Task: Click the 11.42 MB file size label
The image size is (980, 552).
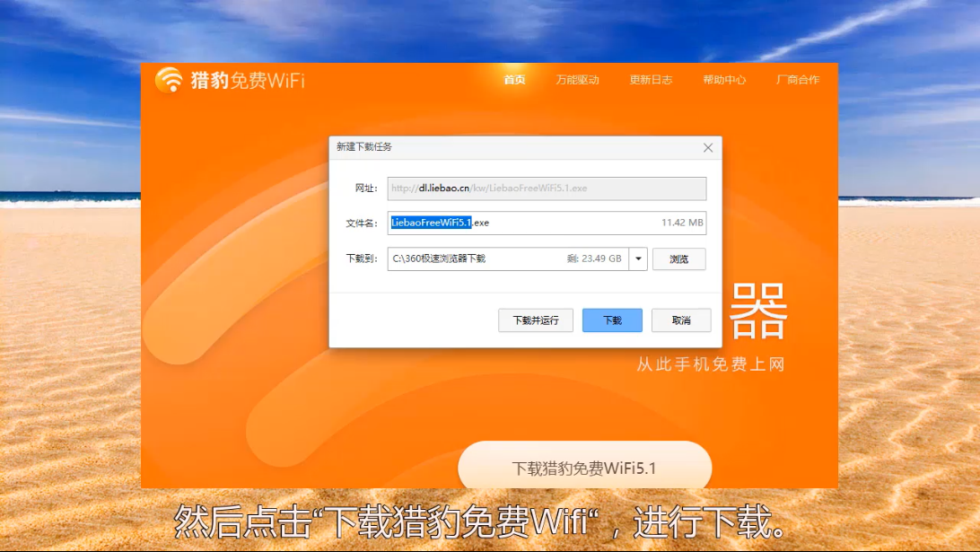Action: (x=682, y=223)
